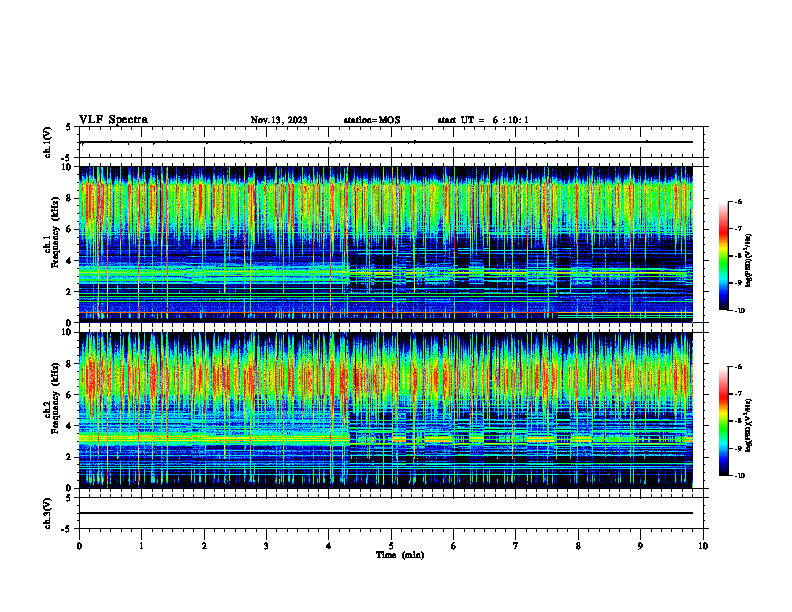Click the "Time (min)" x-axis label
Image resolution: width=792 pixels, height=612 pixels.
point(400,555)
